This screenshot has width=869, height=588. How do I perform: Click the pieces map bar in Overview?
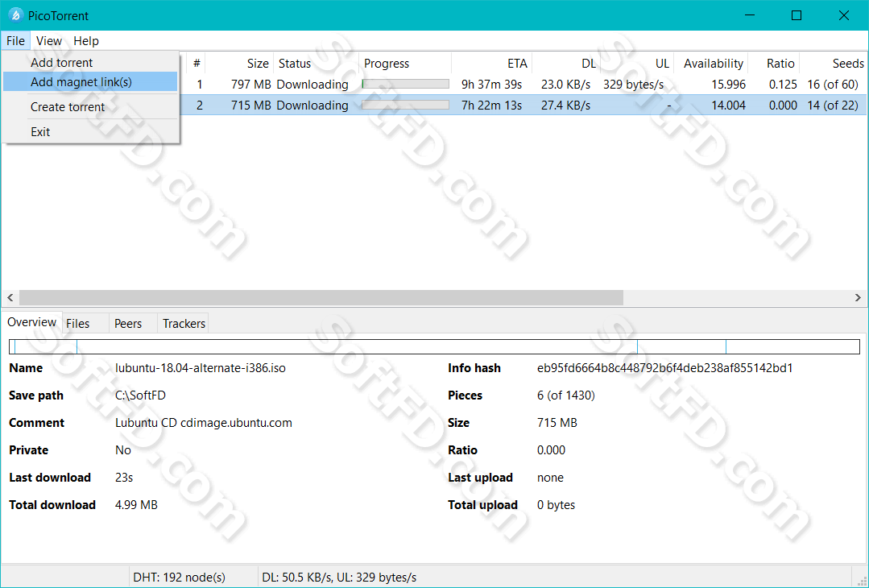point(435,347)
